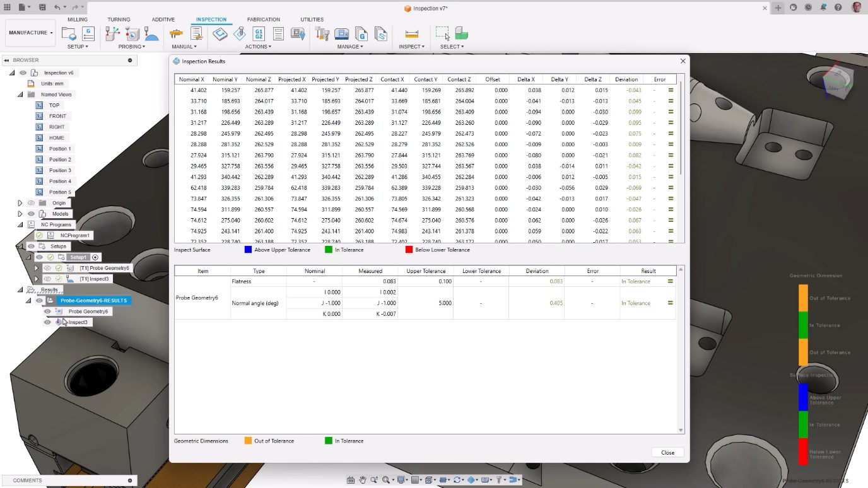Switch to the Fabrication ribbon tab
This screenshot has width=868, height=488.
264,19
